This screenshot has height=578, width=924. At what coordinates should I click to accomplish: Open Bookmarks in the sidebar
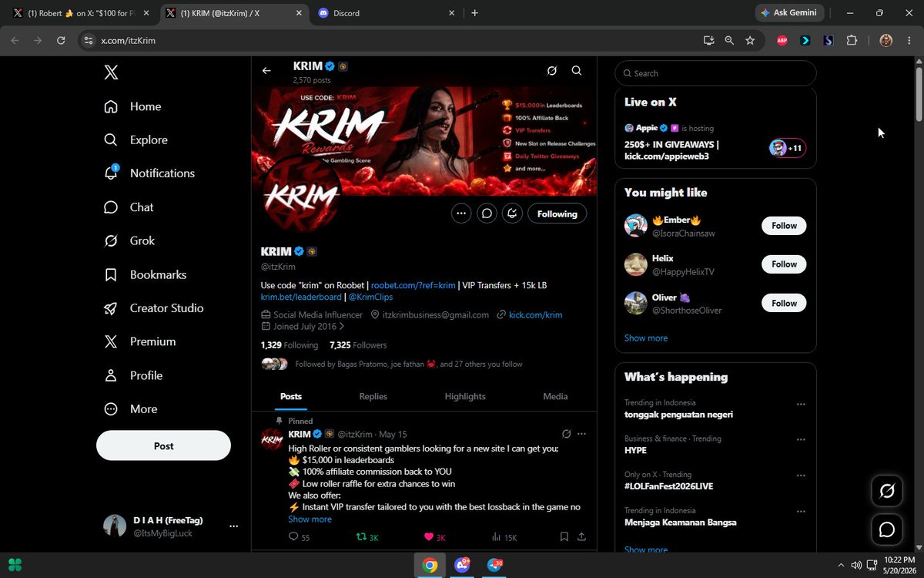coord(146,274)
